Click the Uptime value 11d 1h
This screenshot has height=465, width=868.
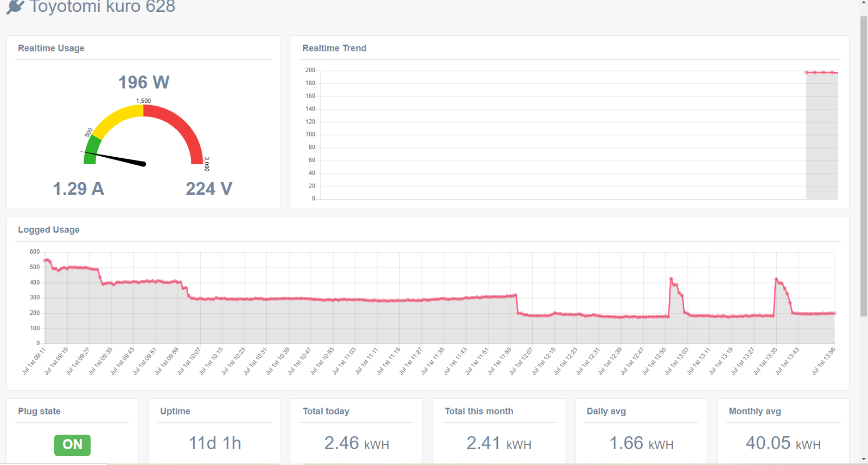click(x=215, y=443)
